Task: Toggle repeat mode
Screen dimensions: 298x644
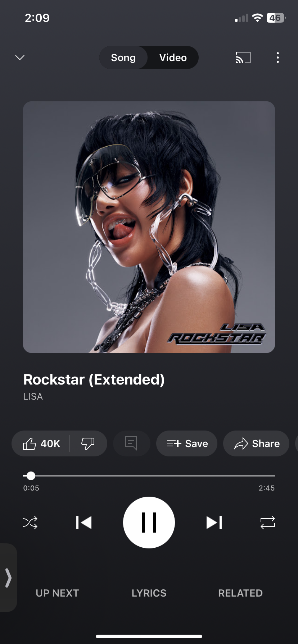Action: pyautogui.click(x=268, y=523)
